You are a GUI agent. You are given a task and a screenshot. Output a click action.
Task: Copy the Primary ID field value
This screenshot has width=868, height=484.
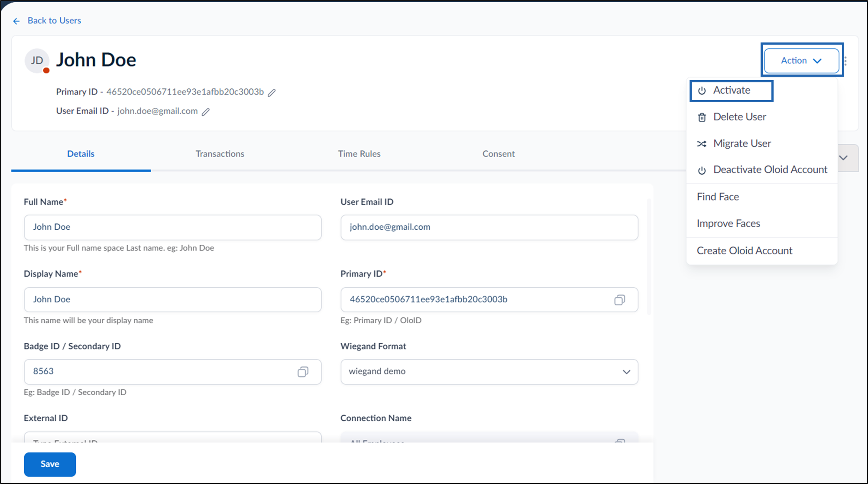tap(619, 300)
